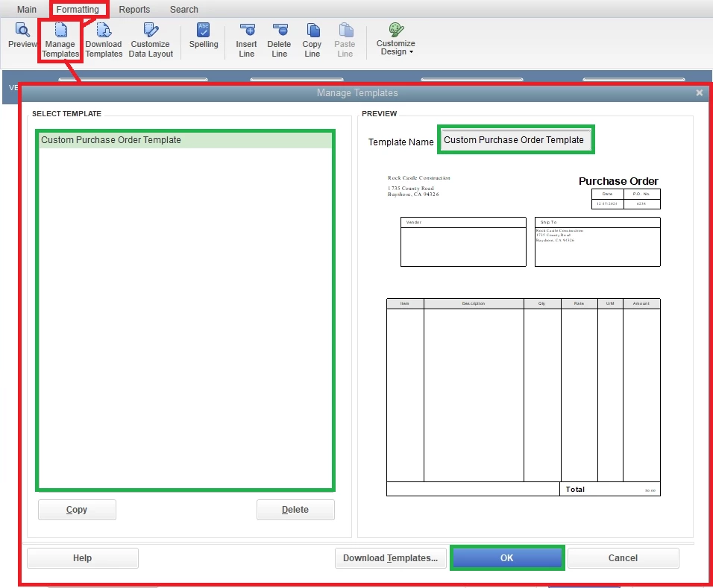The image size is (713, 588).
Task: Select the Copy Line tool
Action: click(x=312, y=40)
